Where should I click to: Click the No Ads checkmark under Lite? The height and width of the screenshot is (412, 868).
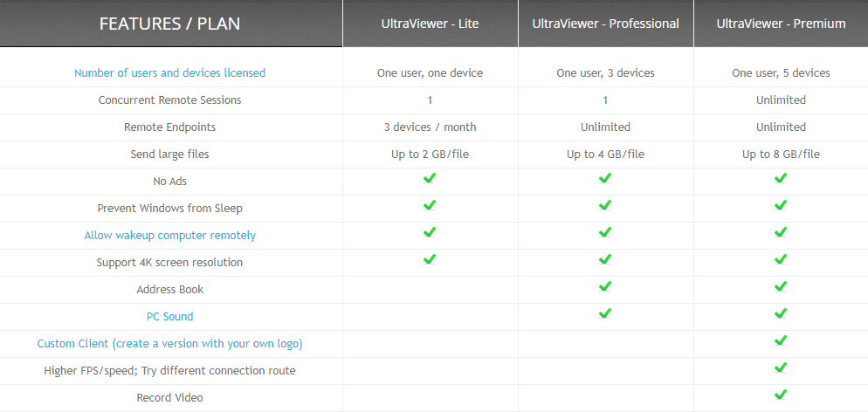[x=430, y=179]
